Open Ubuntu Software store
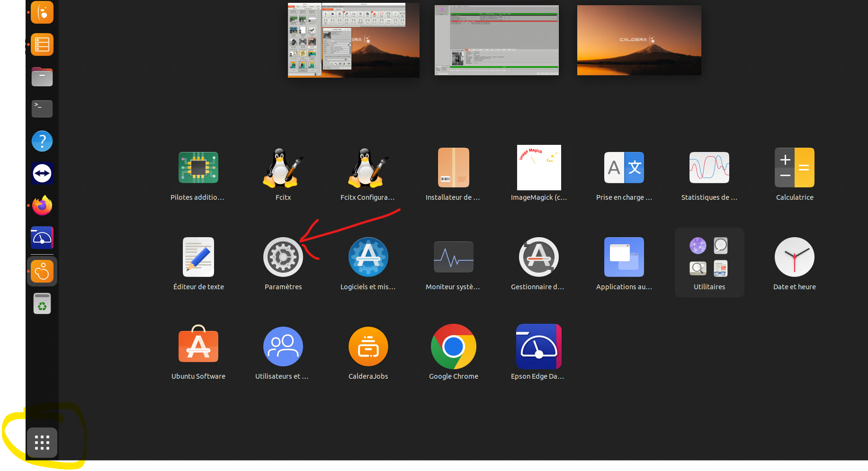 (198, 347)
